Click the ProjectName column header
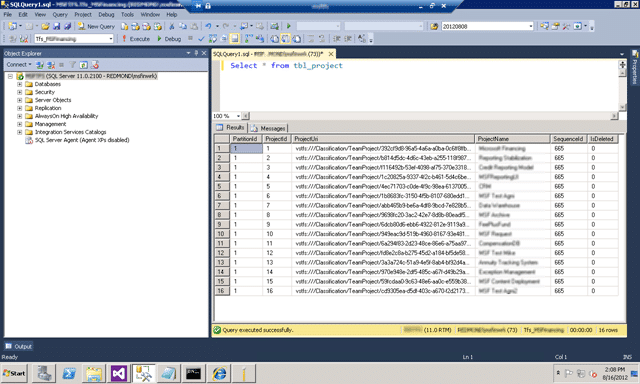This screenshot has width=640, height=384. [512, 139]
